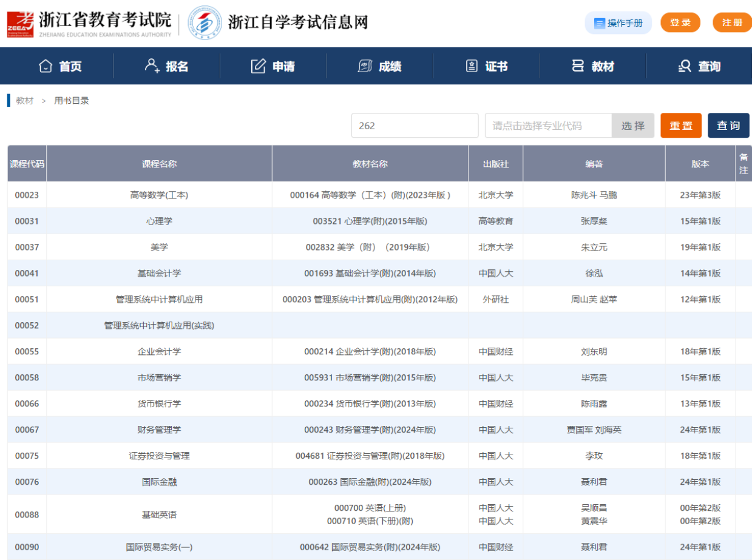Click the 编著 column header

594,164
